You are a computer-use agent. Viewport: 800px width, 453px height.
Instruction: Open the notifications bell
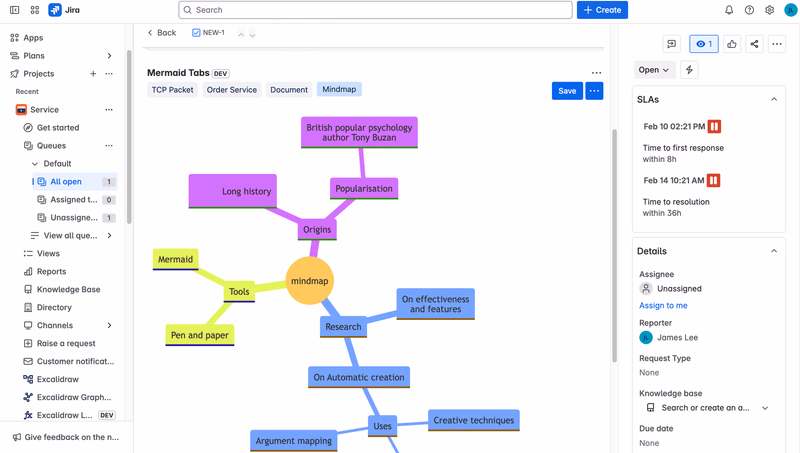point(729,10)
